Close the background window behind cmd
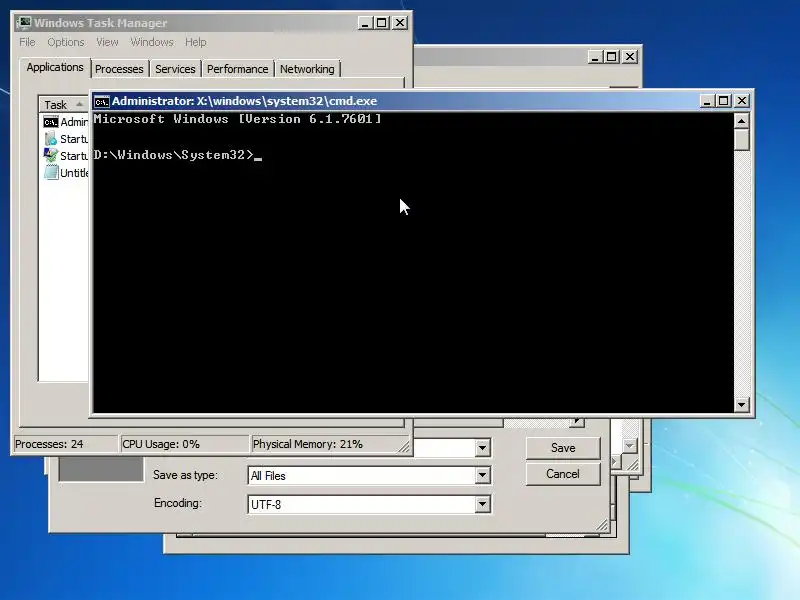Viewport: 800px width, 600px height. [x=630, y=57]
